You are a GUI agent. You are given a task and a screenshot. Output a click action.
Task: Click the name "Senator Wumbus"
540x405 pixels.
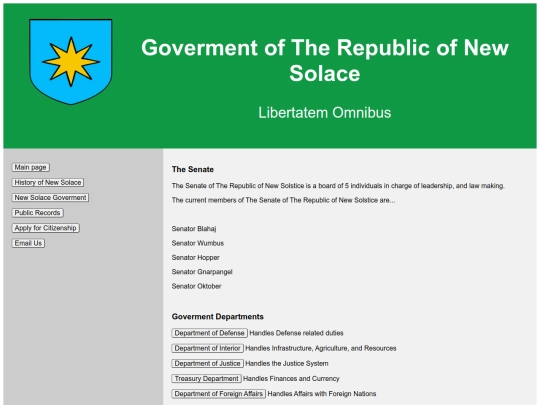[198, 243]
